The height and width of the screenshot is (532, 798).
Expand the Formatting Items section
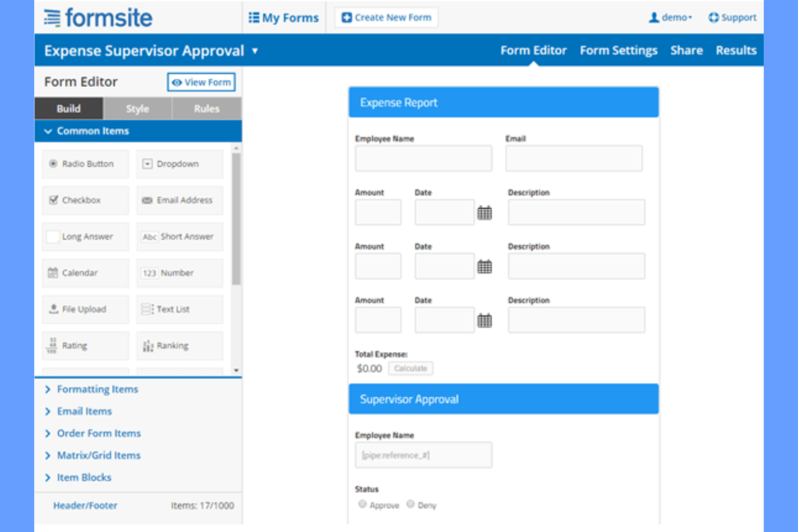pyautogui.click(x=97, y=389)
